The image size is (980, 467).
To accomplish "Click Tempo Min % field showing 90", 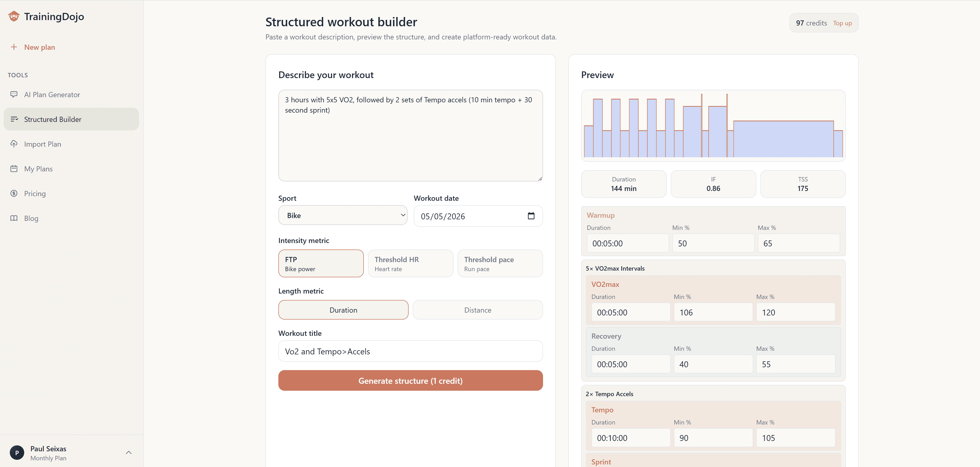I will click(x=713, y=438).
